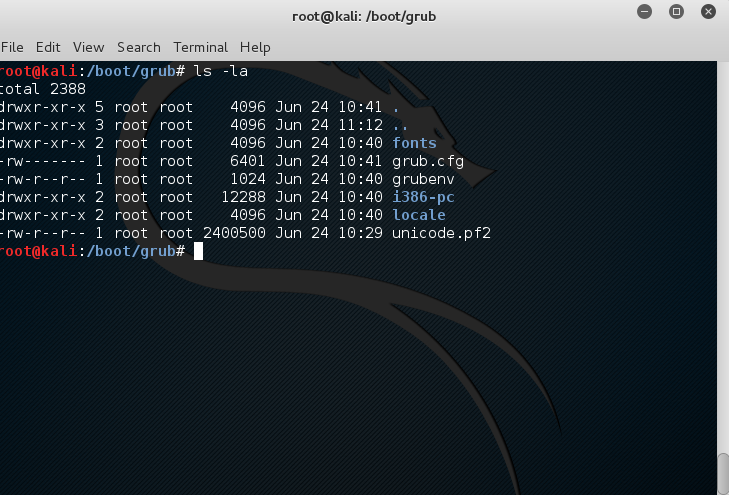729x495 pixels.
Task: Click the i386-pc directory name
Action: point(424,197)
